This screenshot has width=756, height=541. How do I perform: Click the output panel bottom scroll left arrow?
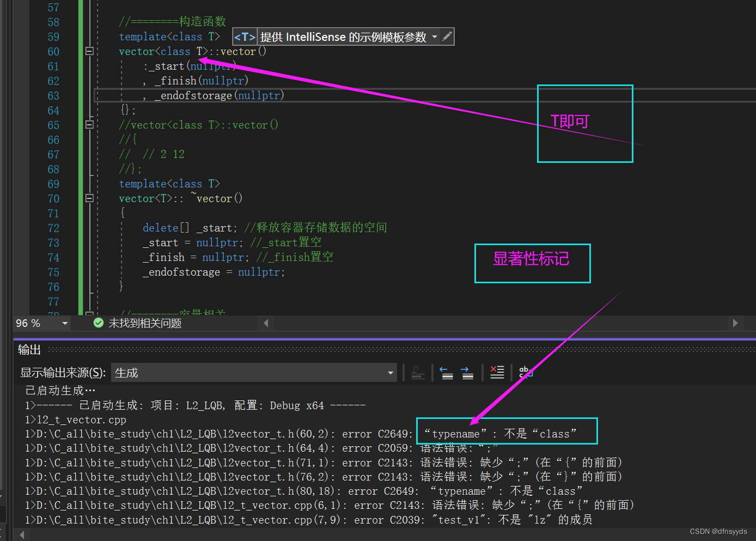click(22, 536)
